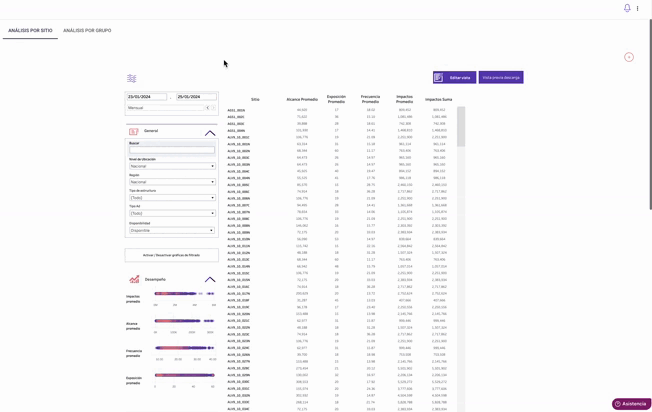Toggle the filter sliders icon
The height and width of the screenshot is (412, 652).
click(x=131, y=78)
